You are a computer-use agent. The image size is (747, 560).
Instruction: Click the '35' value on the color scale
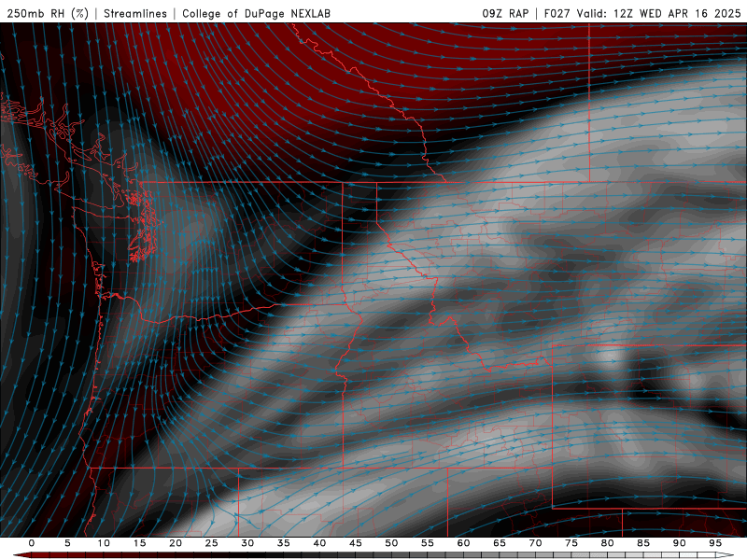[284, 543]
